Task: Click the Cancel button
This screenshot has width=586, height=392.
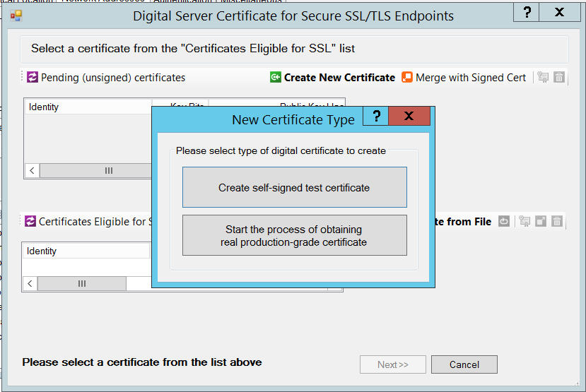Action: click(464, 364)
